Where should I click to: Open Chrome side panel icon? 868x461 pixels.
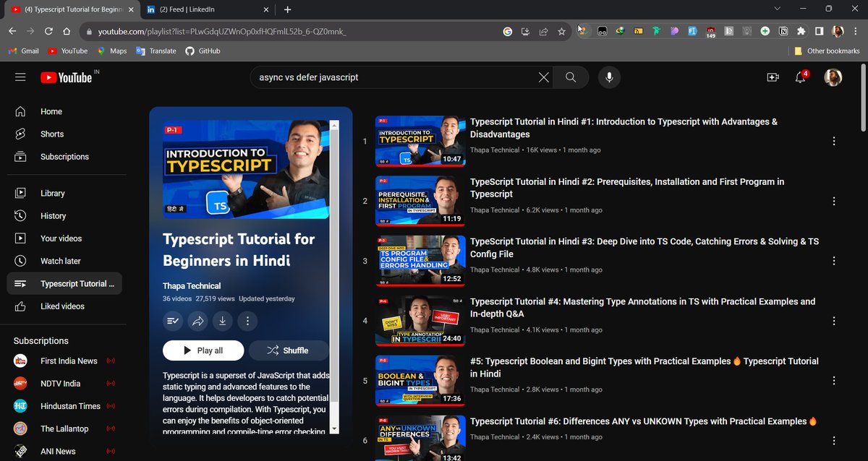(x=819, y=31)
